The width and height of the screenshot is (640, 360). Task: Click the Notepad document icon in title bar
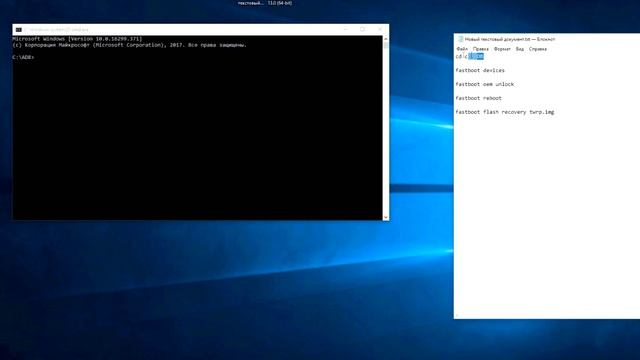coord(460,39)
